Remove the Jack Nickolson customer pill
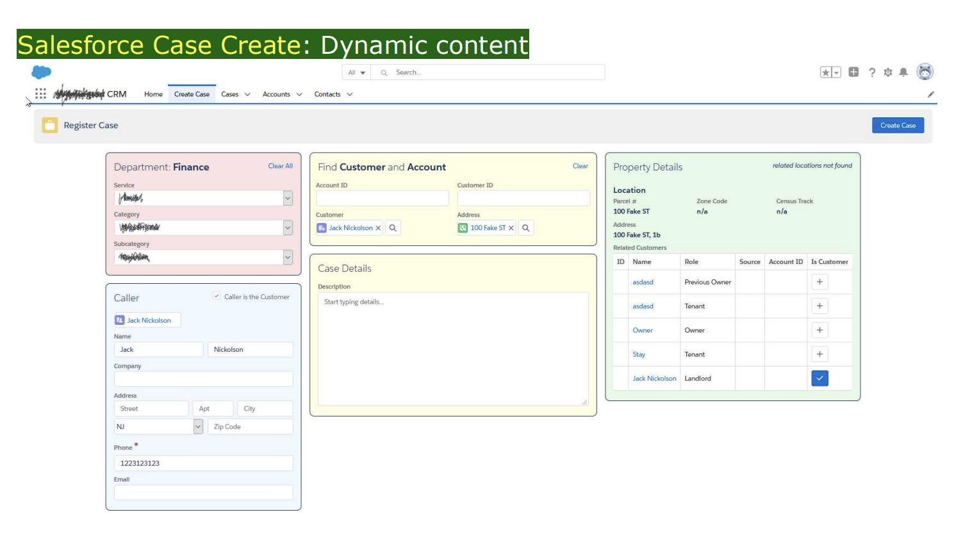This screenshot has width=979, height=560. 378,228
